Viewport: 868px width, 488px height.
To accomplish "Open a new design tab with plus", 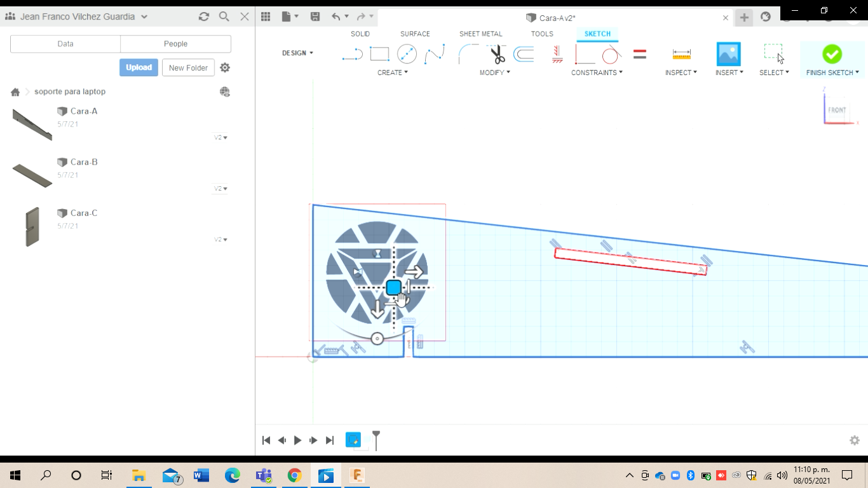I will pyautogui.click(x=744, y=18).
